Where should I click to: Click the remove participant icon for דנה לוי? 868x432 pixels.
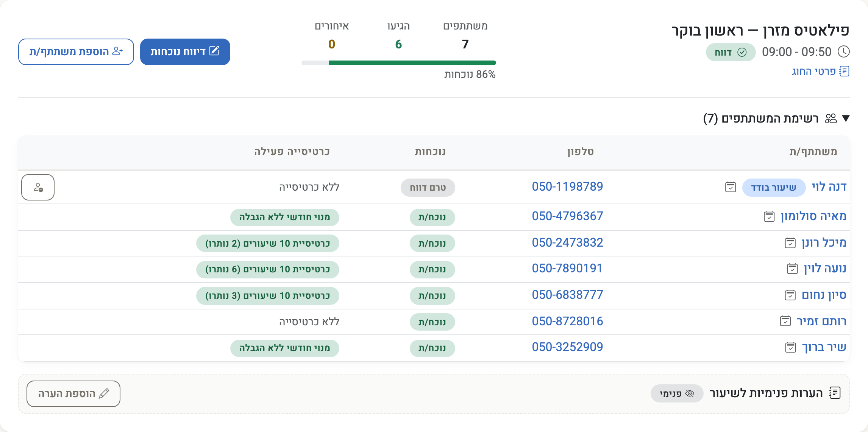tap(38, 187)
